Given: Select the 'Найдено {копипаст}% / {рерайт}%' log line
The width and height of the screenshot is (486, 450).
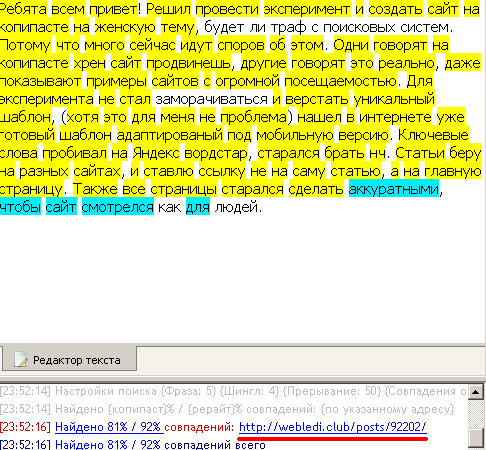Looking at the screenshot, I should (x=227, y=409).
